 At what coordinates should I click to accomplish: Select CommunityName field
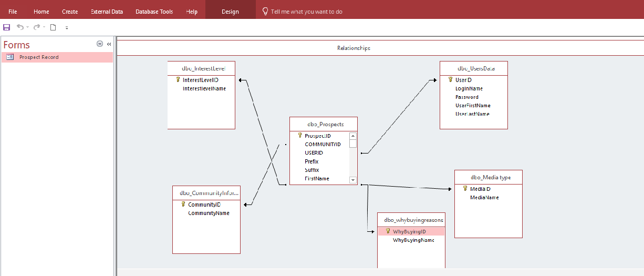[x=209, y=213]
